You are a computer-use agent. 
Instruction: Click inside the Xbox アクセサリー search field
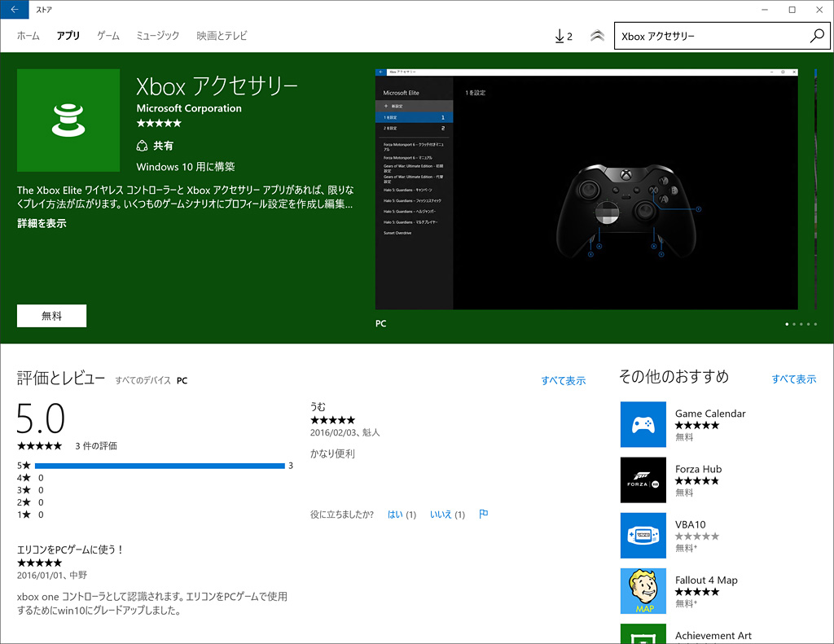pyautogui.click(x=709, y=36)
